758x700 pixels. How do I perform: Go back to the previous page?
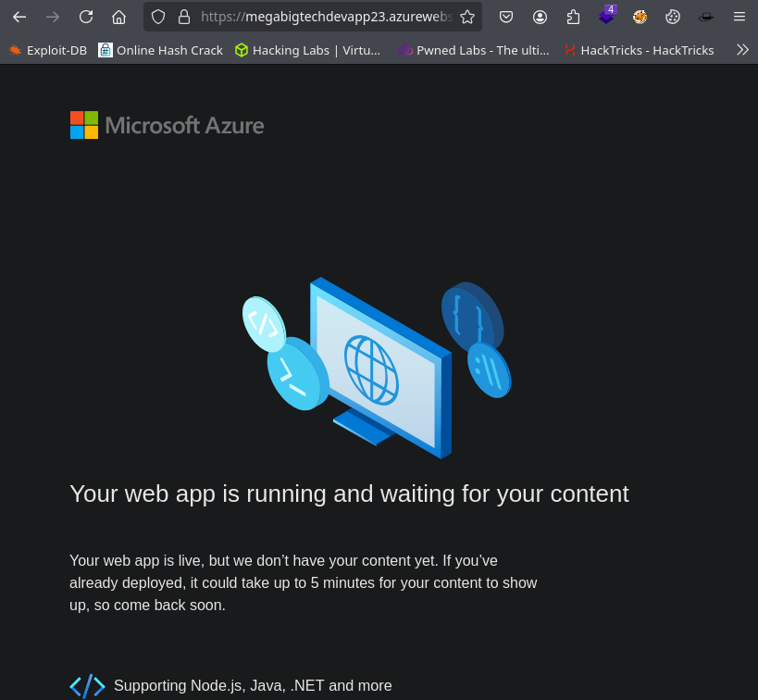coord(19,17)
